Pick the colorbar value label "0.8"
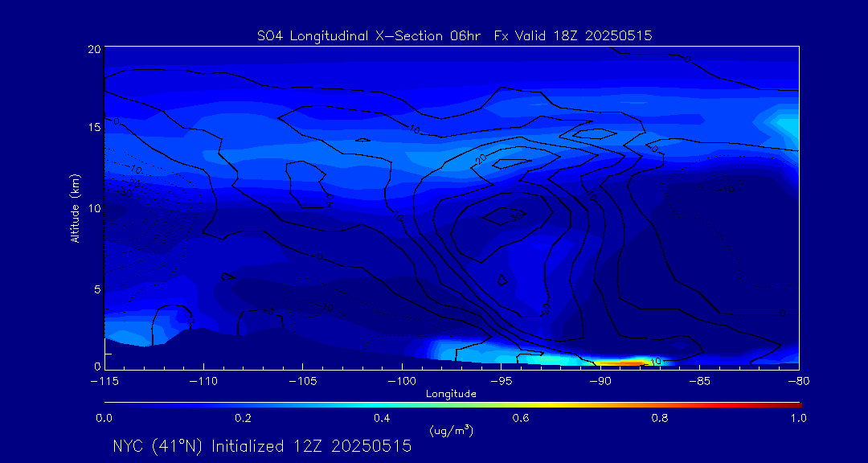Image resolution: width=868 pixels, height=463 pixels. [661, 418]
